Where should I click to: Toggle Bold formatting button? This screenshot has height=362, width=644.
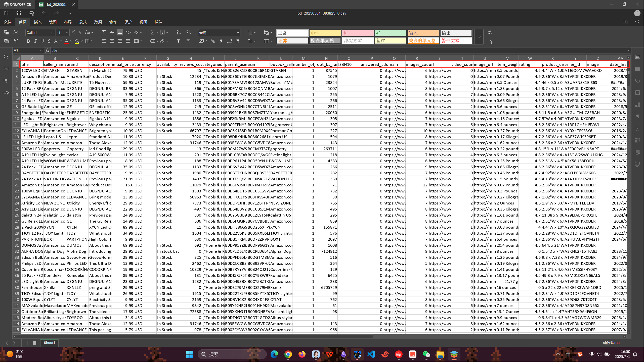pos(28,41)
